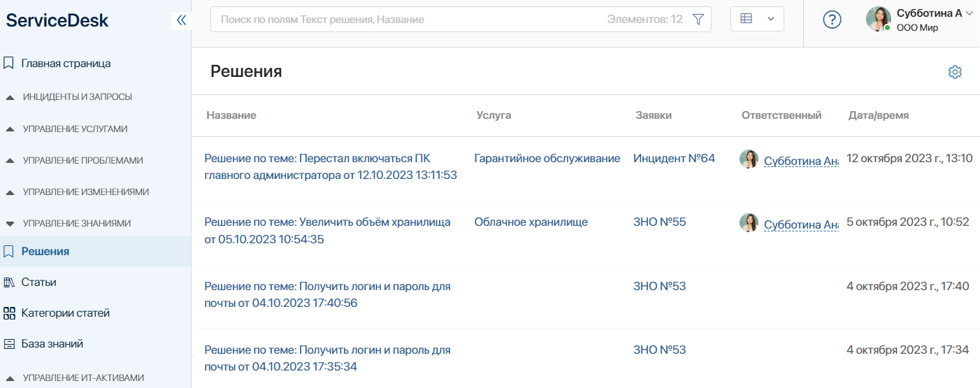
Task: Click the user avatar in header
Action: point(878,20)
